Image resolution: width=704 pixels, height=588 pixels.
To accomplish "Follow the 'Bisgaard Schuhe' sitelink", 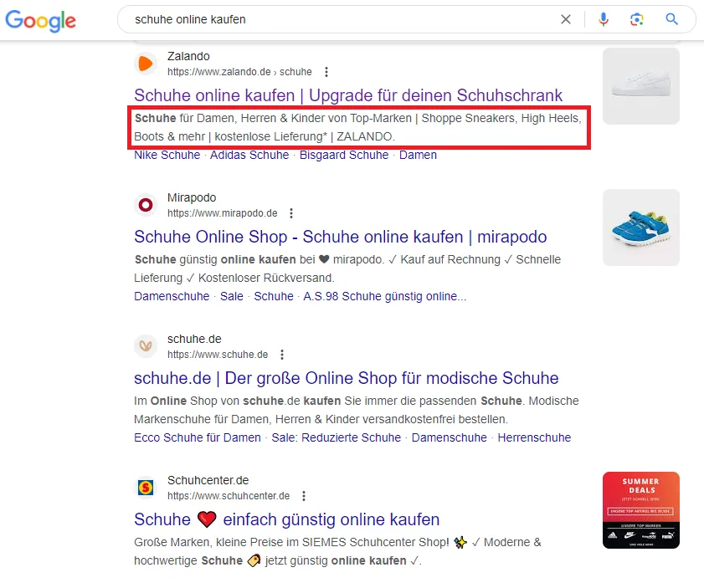I will point(344,156).
